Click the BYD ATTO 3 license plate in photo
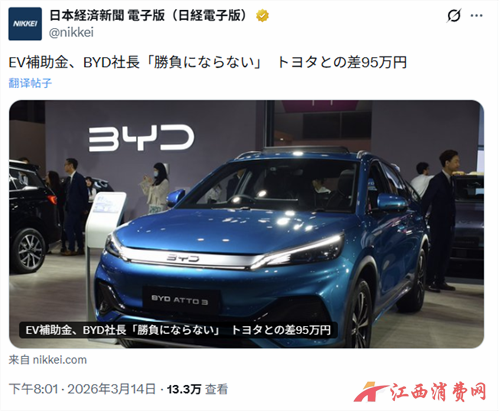The image size is (500, 411). click(180, 300)
